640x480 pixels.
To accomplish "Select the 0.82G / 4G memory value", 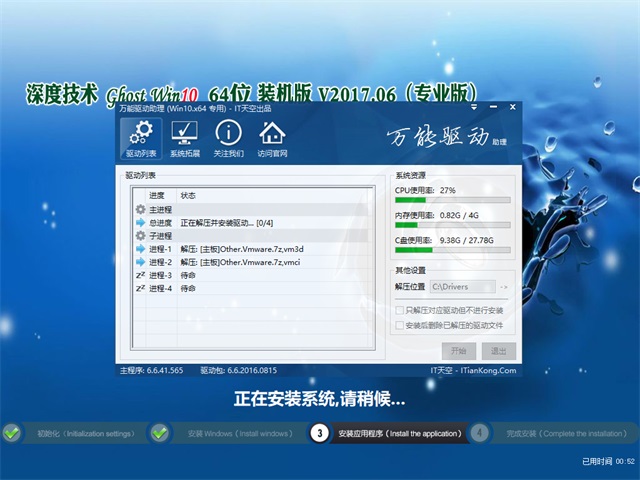I will (x=459, y=215).
